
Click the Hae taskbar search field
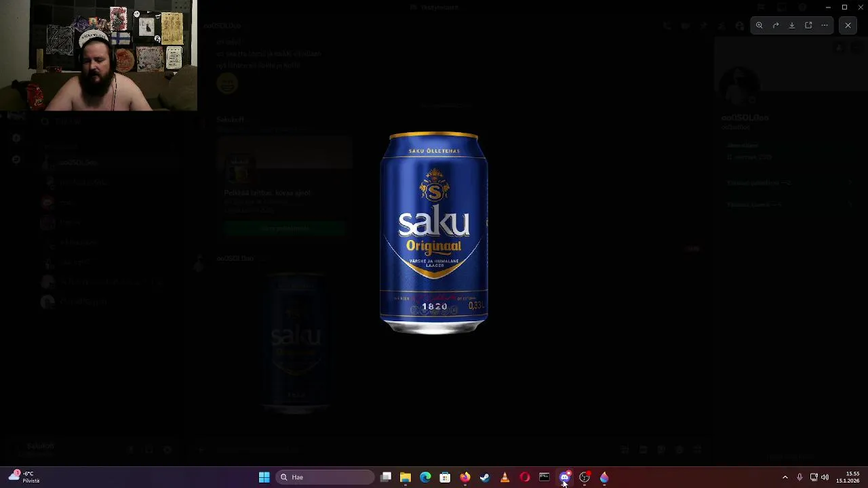tap(325, 477)
